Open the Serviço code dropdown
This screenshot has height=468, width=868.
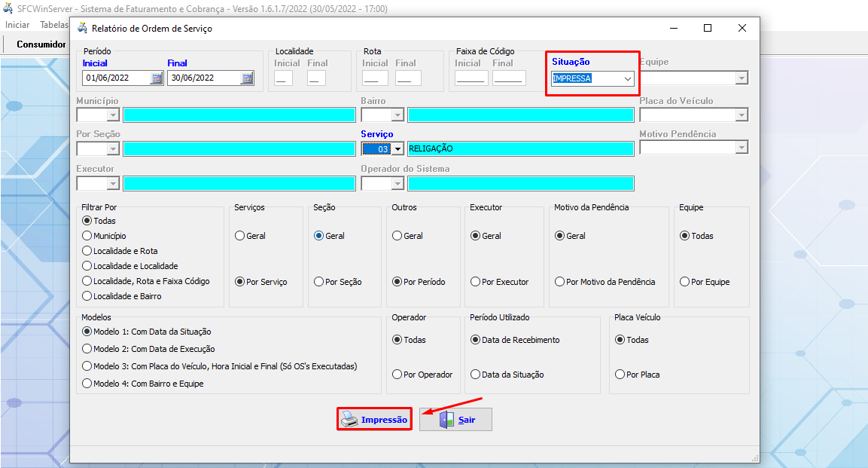397,149
